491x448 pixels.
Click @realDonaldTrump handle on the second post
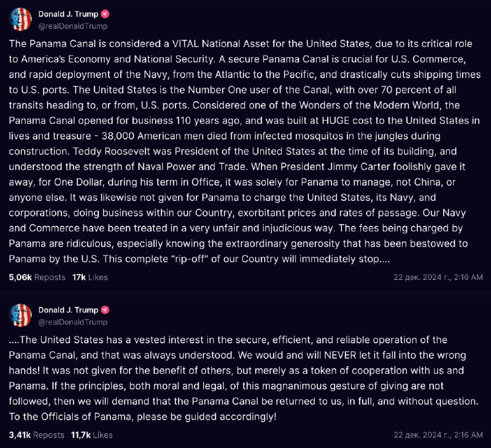[72, 322]
